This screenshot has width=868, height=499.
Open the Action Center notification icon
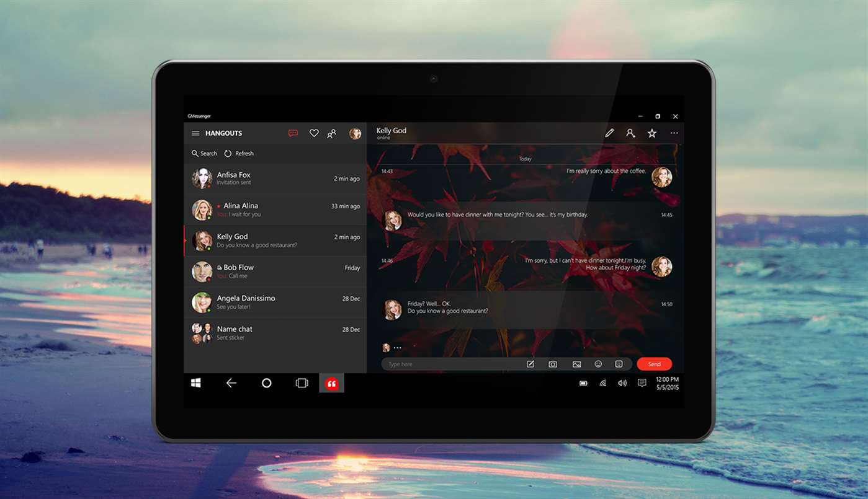642,383
